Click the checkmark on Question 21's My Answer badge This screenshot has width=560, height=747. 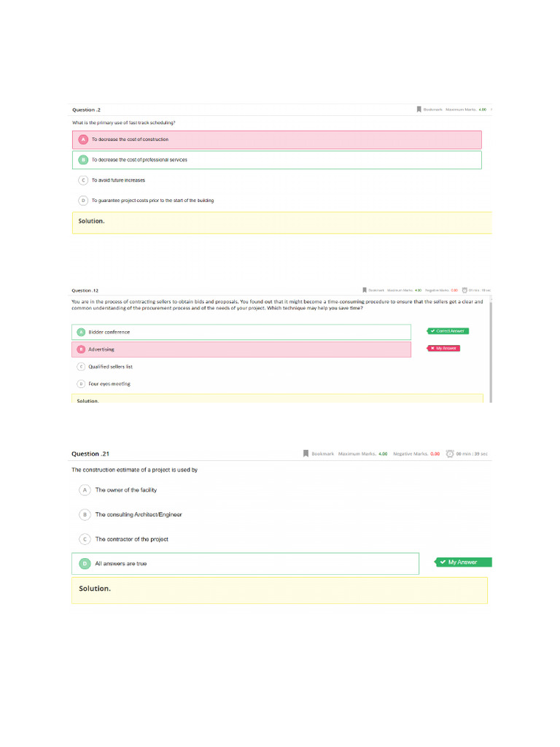coord(443,562)
